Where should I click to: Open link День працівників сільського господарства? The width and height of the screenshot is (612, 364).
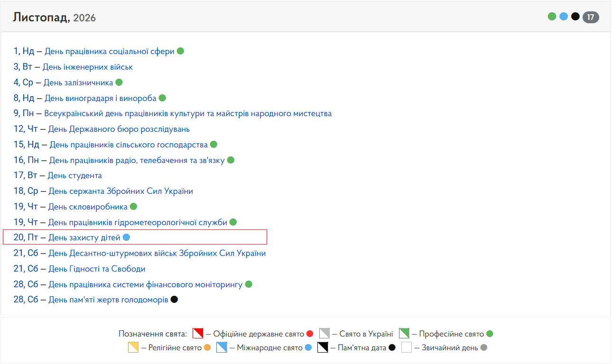129,145
